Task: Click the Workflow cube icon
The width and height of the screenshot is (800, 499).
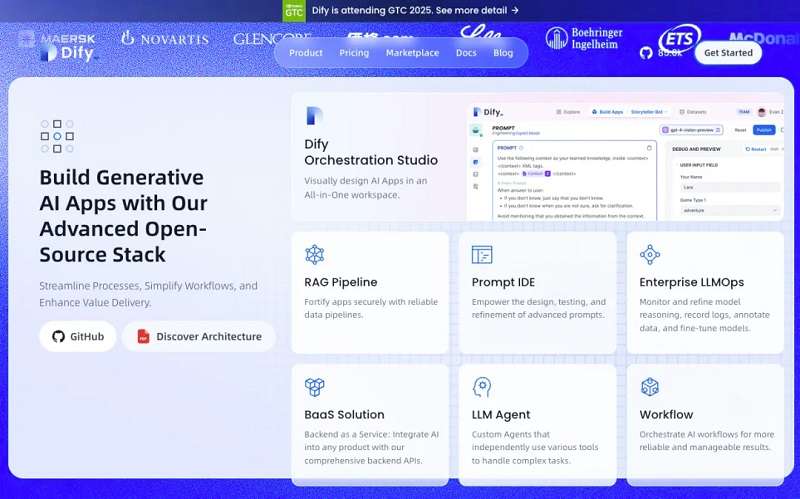Action: tap(649, 387)
